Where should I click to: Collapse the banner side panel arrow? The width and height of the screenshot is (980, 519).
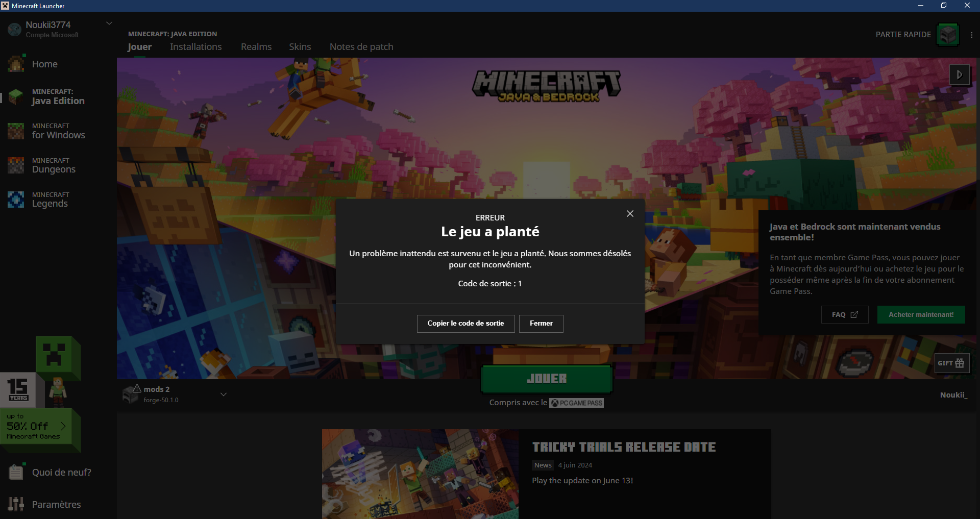[x=960, y=75]
